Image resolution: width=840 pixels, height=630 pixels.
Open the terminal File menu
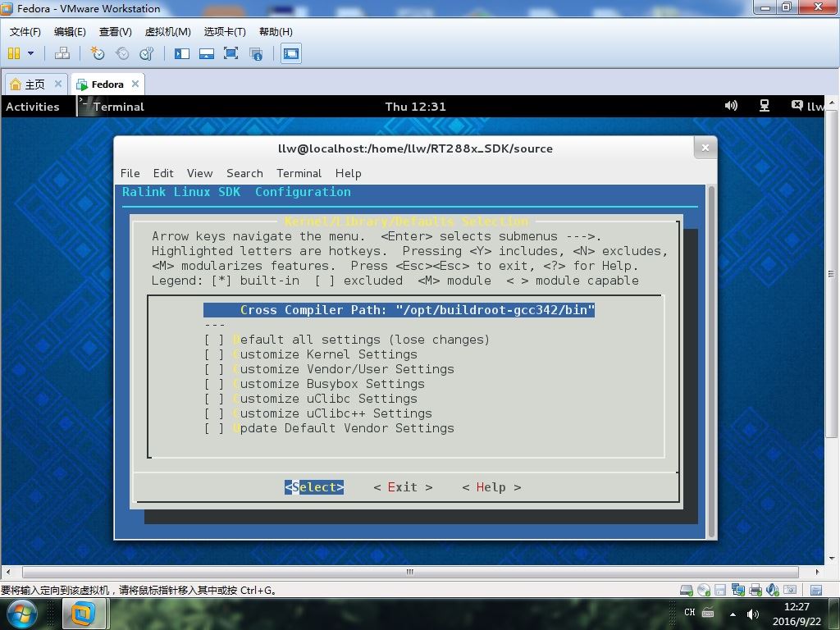130,173
